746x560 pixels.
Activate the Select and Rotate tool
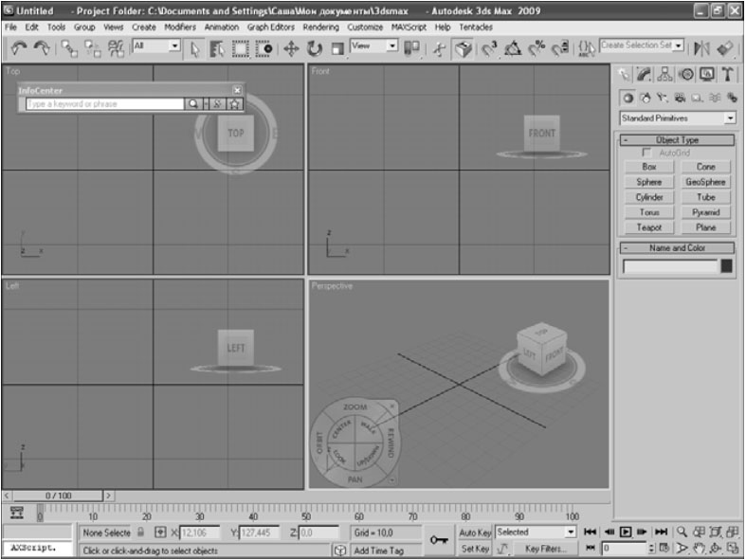[x=315, y=48]
